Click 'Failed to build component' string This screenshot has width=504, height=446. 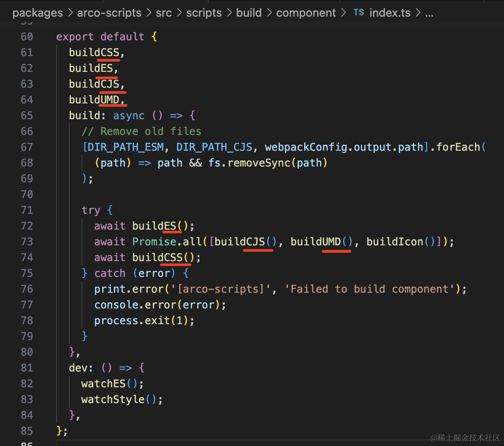(x=369, y=289)
